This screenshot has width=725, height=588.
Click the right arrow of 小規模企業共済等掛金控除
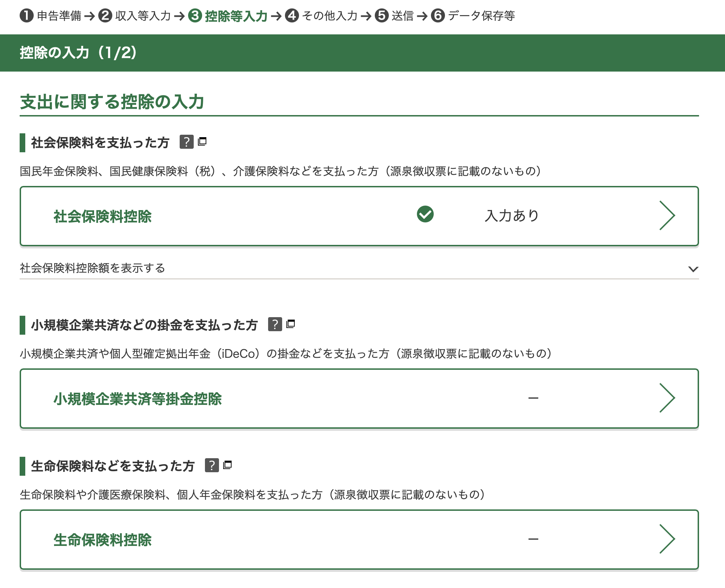click(667, 398)
